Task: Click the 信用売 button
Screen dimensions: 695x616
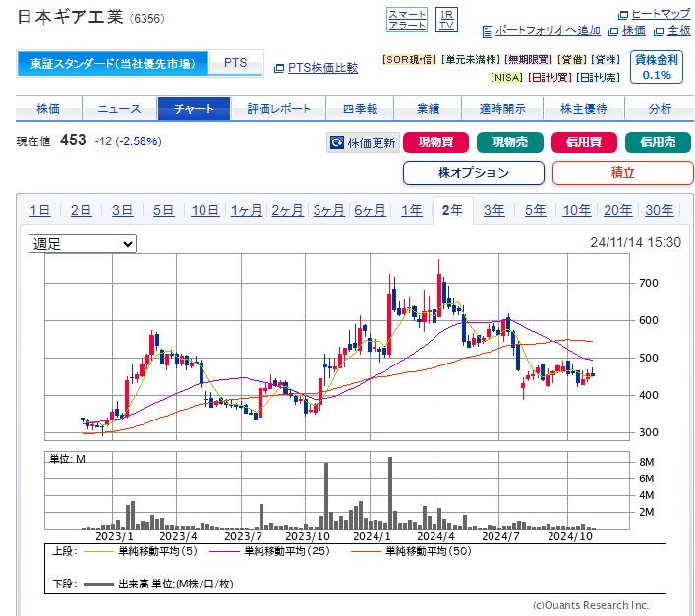Action: point(658,142)
